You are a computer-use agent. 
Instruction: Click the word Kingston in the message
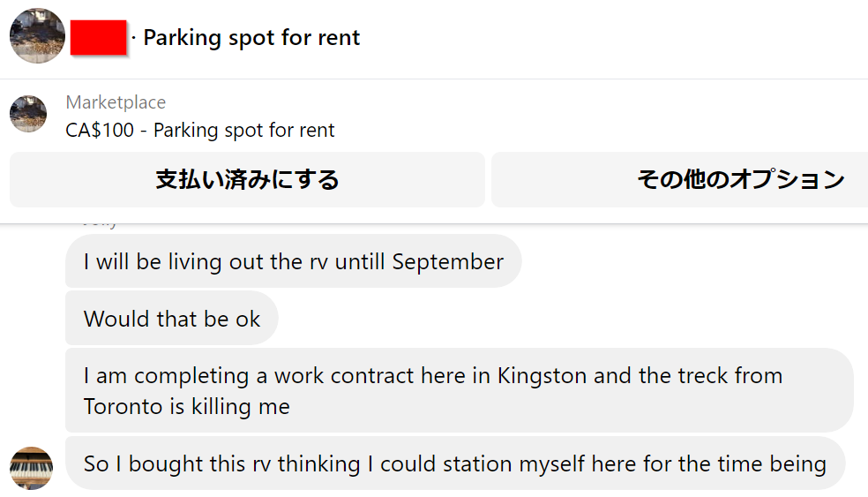[x=542, y=376]
